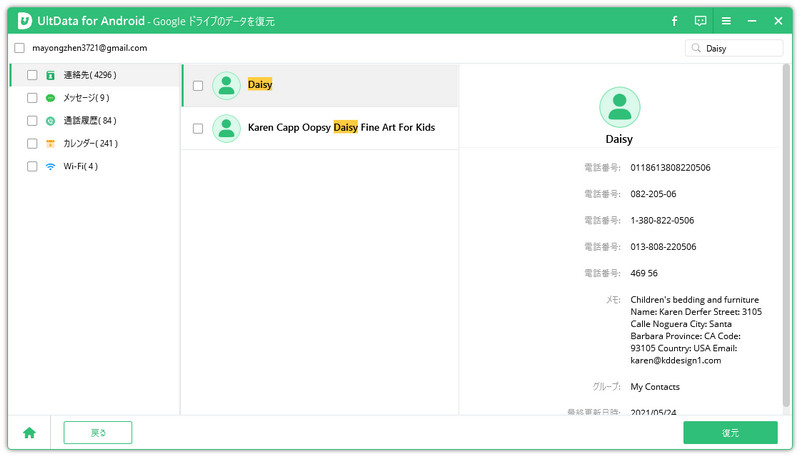Click the search magnifier icon

pyautogui.click(x=695, y=48)
